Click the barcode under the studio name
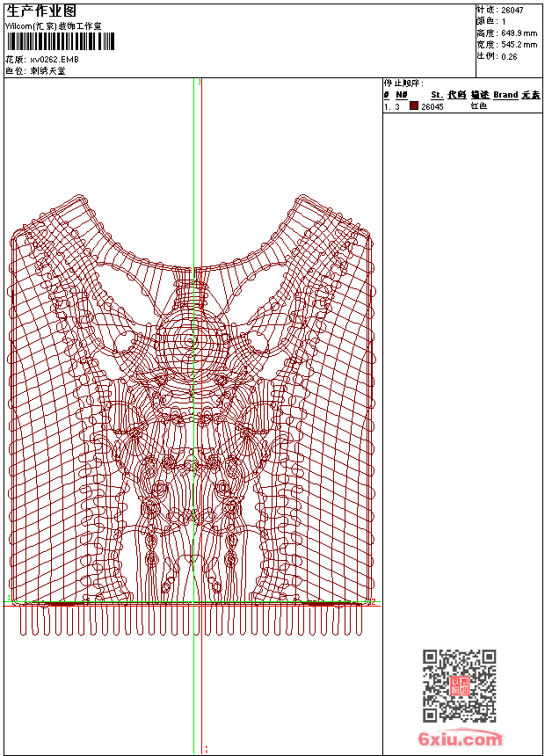545x756 pixels. tap(61, 41)
